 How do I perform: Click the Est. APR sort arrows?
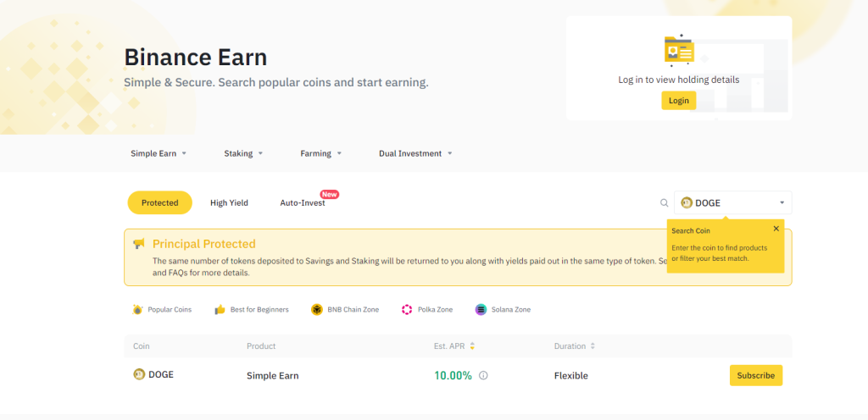(472, 346)
